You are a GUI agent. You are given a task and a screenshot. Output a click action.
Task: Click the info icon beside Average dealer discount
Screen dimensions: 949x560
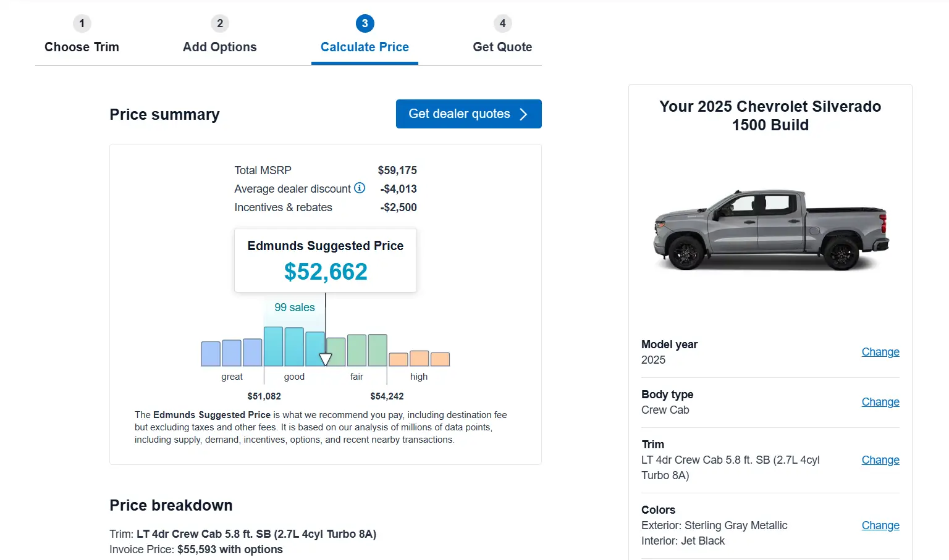(x=360, y=188)
